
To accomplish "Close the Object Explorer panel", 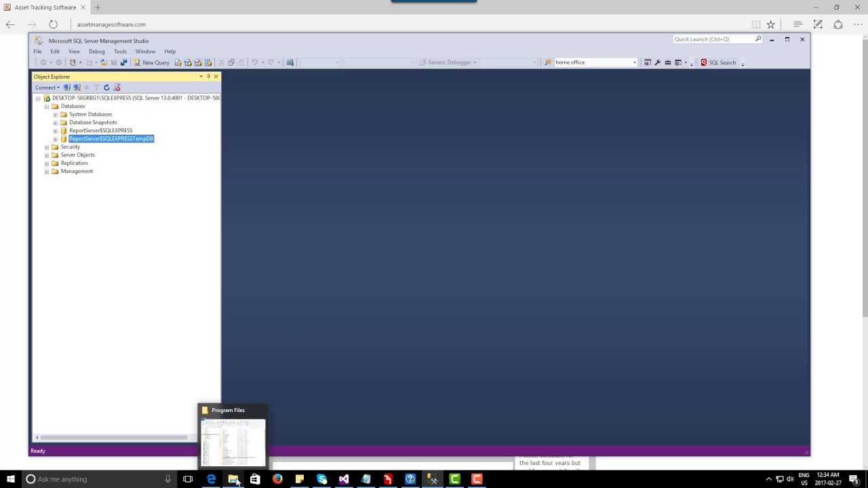I will (x=216, y=77).
